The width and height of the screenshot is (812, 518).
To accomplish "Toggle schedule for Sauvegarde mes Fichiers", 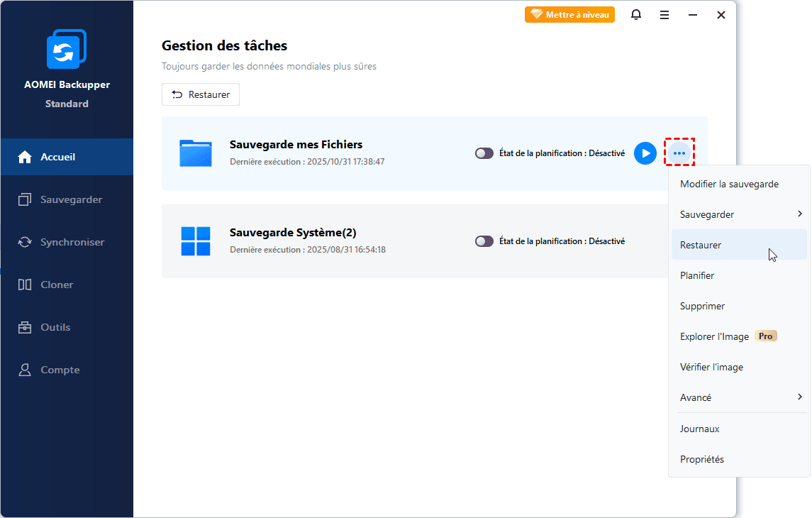I will 484,153.
